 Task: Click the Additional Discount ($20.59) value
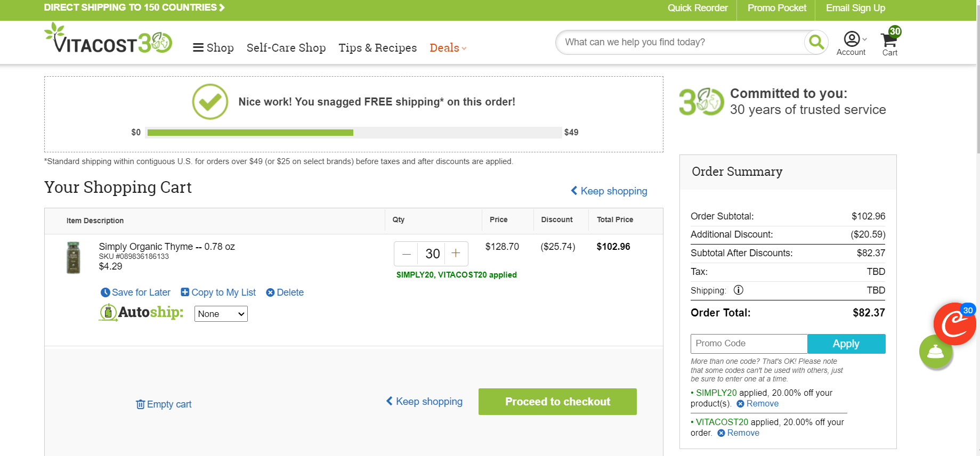click(x=868, y=234)
